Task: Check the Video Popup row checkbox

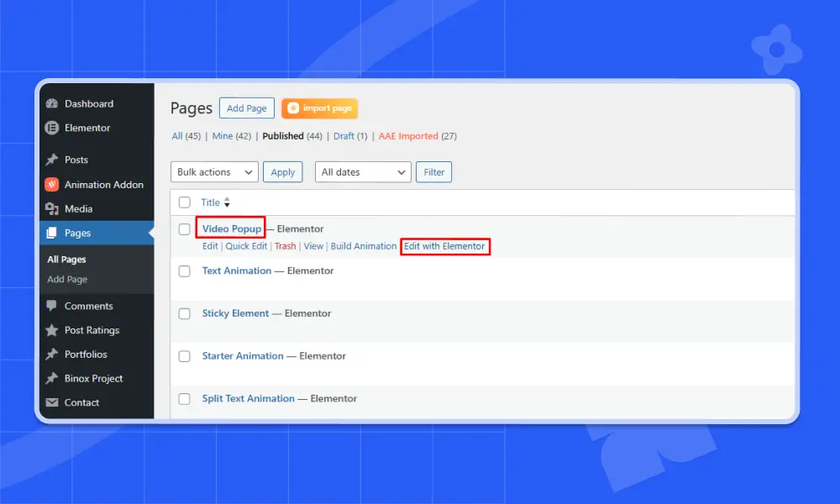Action: 184,229
